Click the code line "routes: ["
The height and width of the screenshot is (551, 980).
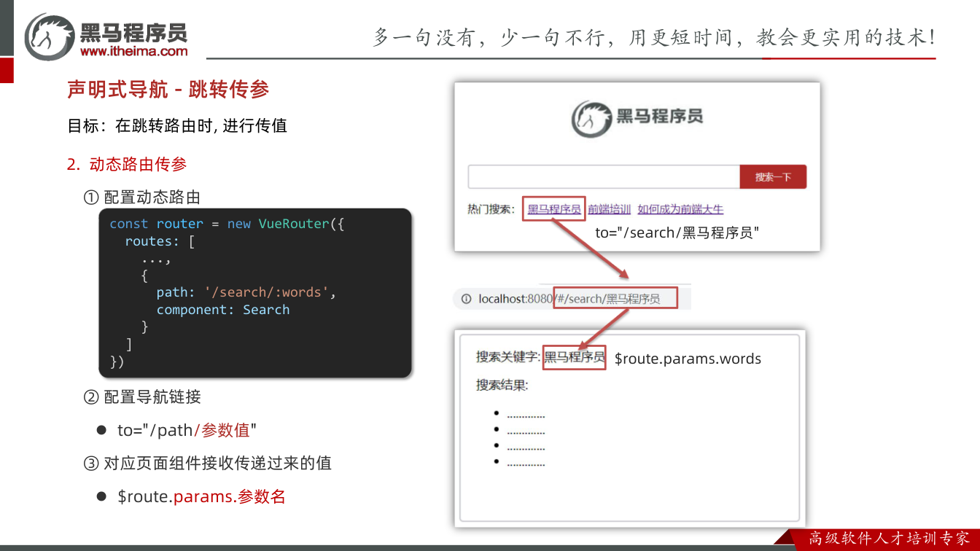tap(160, 241)
